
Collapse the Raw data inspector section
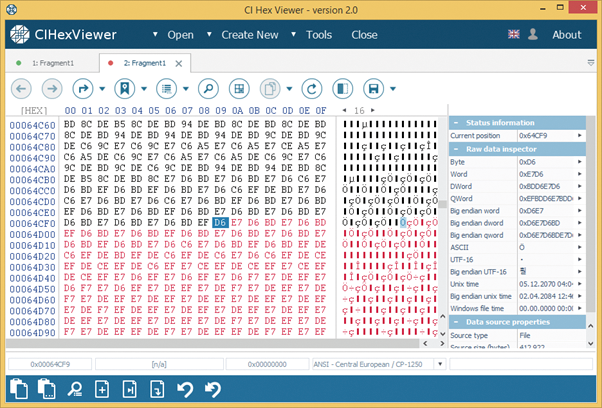pos(456,149)
